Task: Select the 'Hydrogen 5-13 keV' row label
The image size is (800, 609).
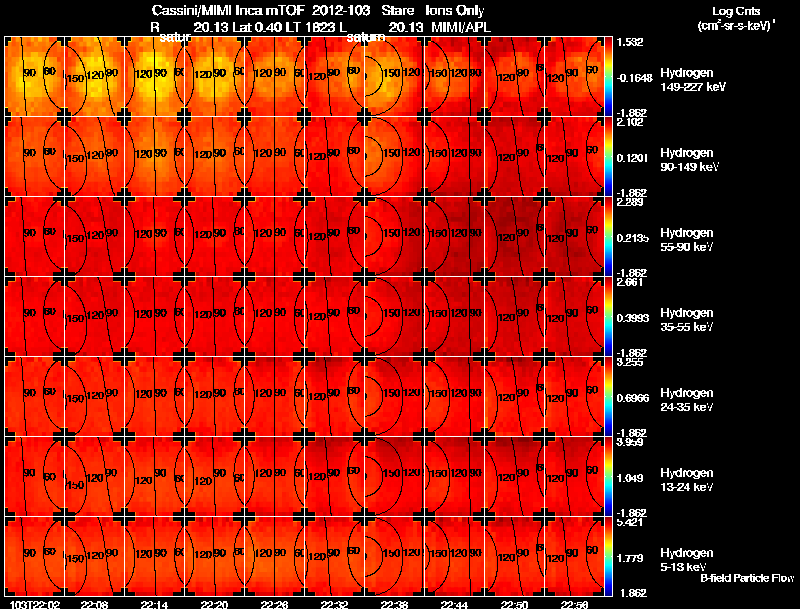Action: tap(686, 560)
